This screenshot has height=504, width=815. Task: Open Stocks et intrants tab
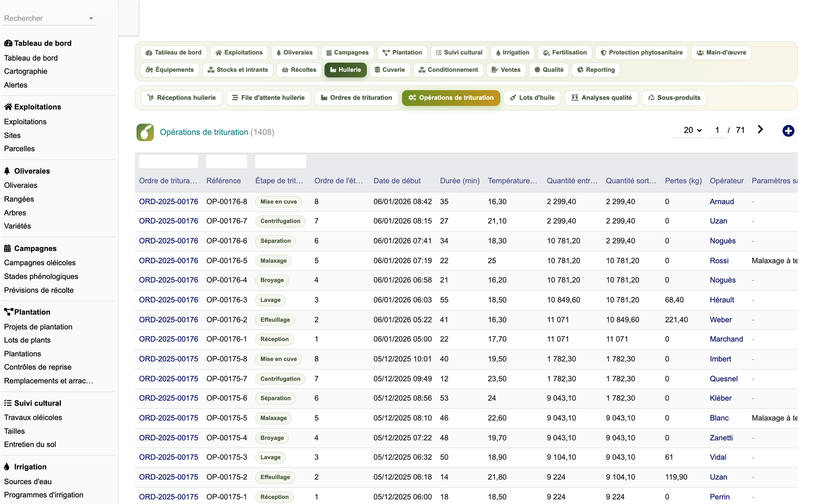[x=237, y=70]
